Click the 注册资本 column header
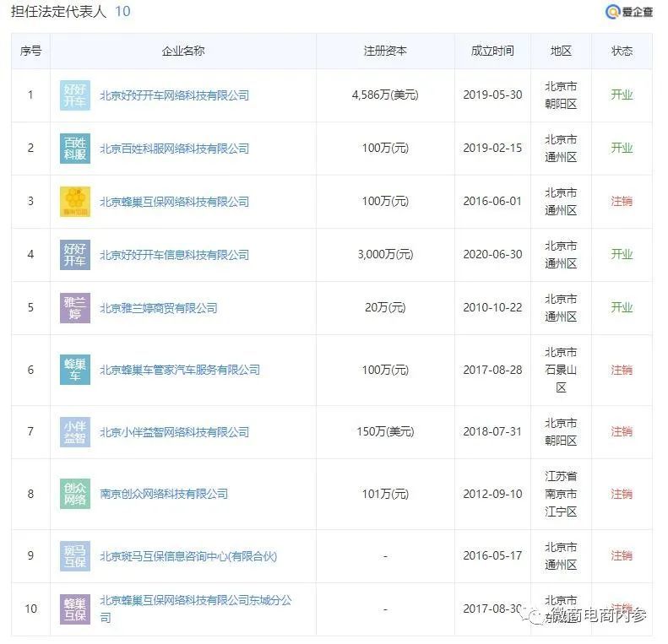Viewport: 668px width, 644px height. (385, 51)
